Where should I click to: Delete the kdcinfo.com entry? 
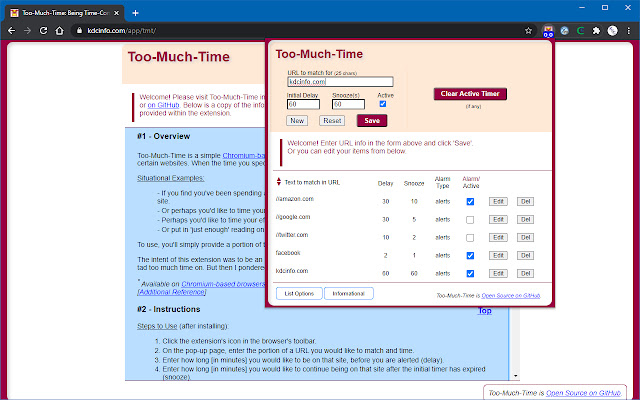tap(525, 273)
